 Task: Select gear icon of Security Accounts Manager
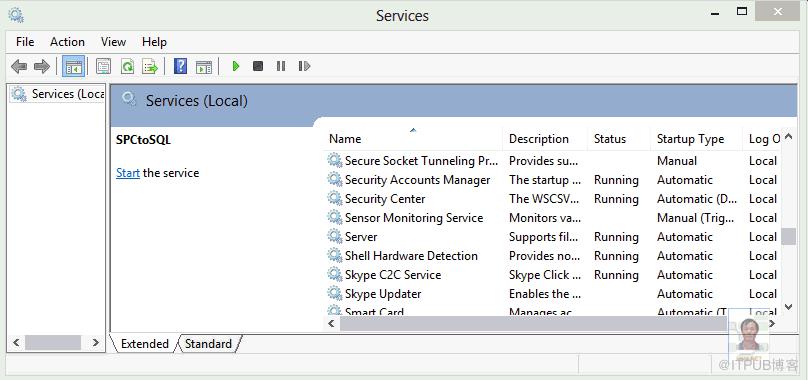[335, 179]
